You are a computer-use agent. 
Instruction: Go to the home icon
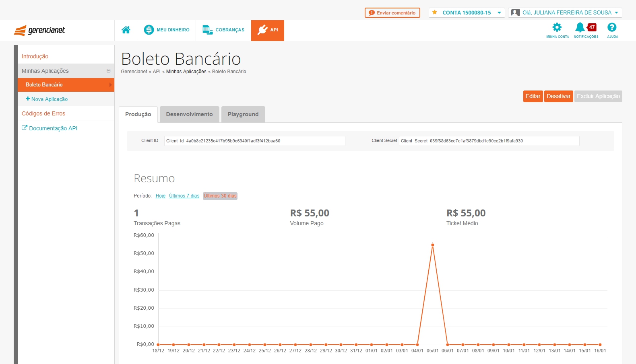pyautogui.click(x=126, y=30)
